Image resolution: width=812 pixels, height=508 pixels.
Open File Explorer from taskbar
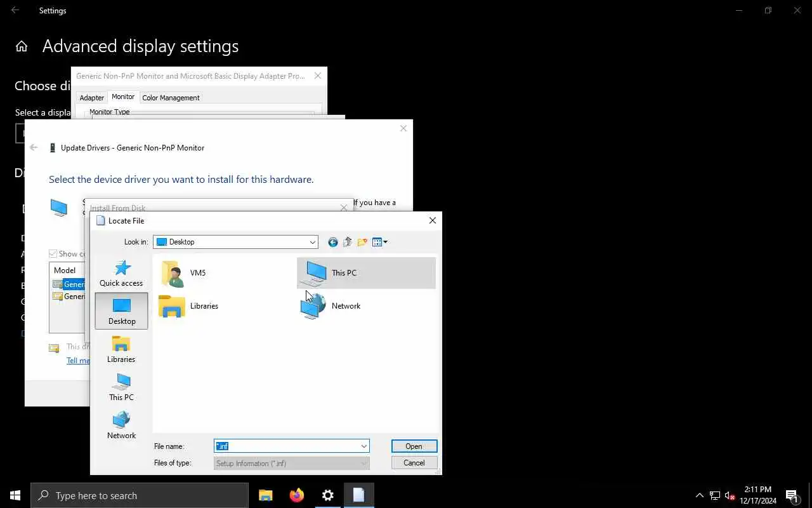click(266, 495)
